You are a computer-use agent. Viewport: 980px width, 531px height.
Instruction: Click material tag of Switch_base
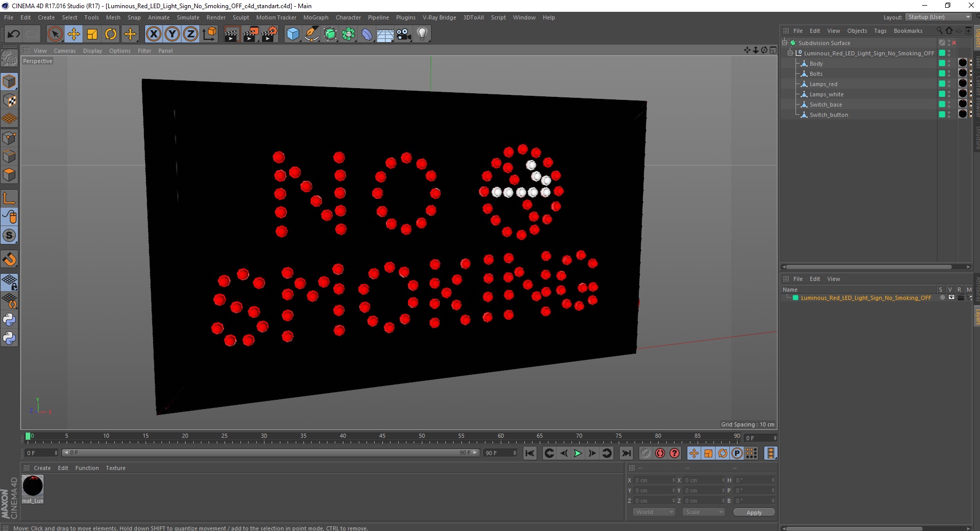coord(963,104)
